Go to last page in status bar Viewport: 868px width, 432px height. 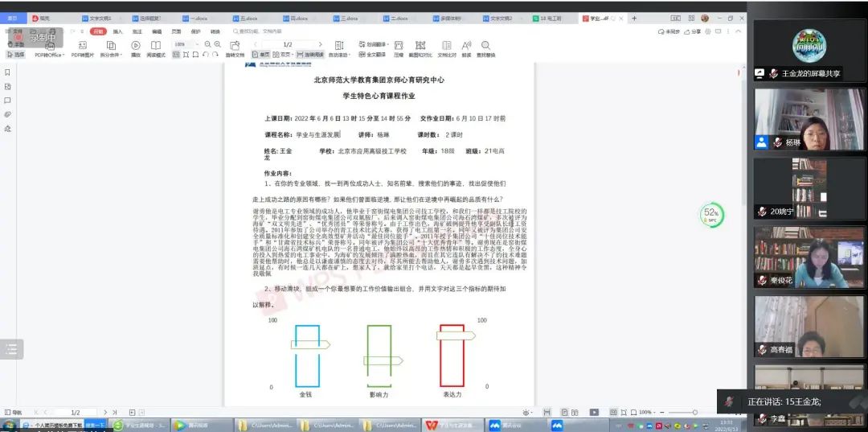114,412
